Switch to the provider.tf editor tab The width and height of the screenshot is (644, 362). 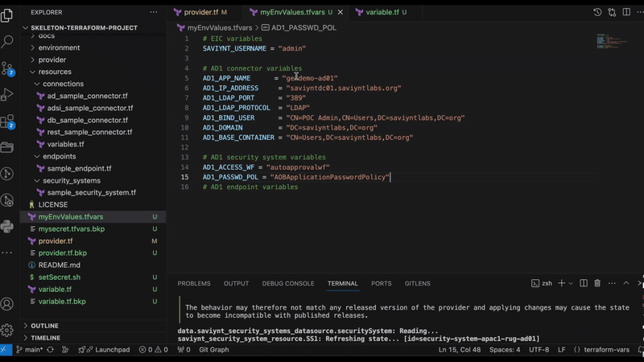coord(200,12)
